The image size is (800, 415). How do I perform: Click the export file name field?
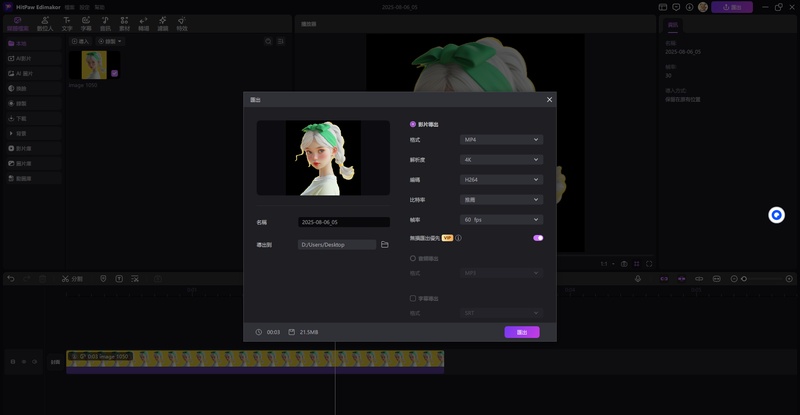click(x=344, y=222)
